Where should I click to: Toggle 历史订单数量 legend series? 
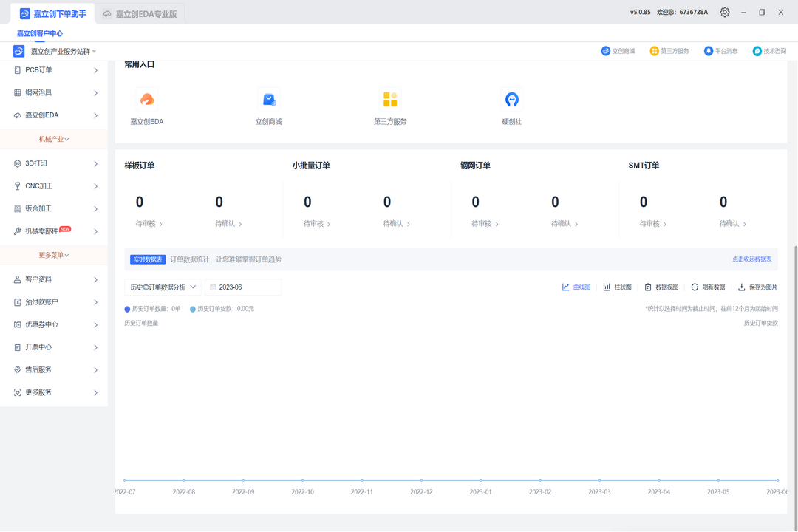pyautogui.click(x=153, y=309)
